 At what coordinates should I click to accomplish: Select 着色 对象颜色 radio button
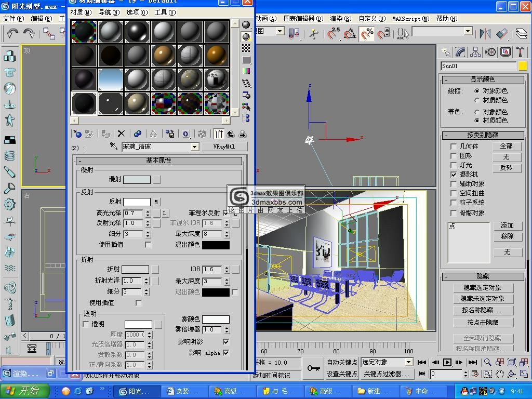(x=477, y=112)
